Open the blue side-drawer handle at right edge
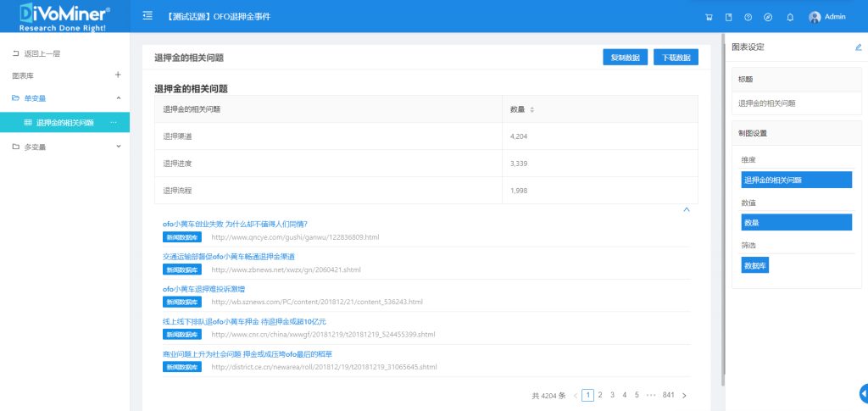 point(864,392)
